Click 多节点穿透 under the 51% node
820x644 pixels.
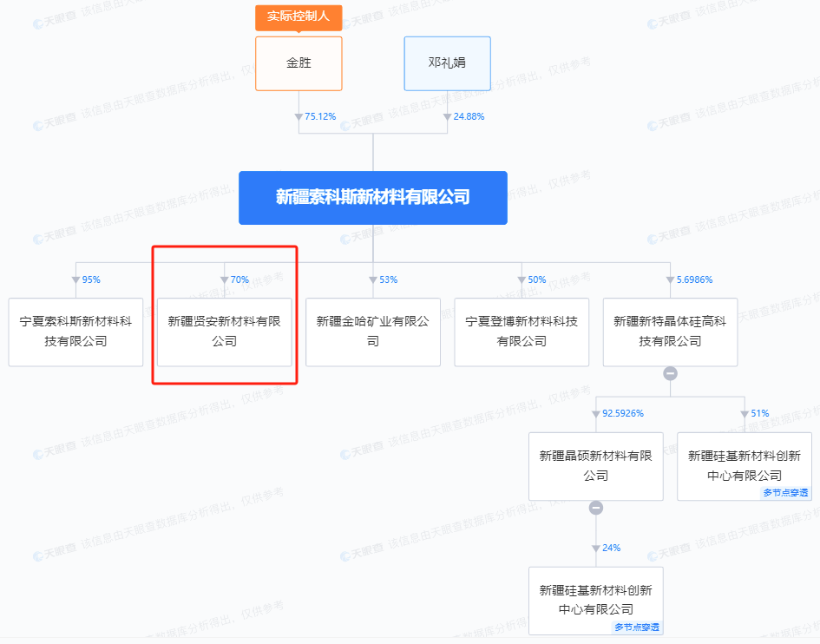pyautogui.click(x=785, y=493)
